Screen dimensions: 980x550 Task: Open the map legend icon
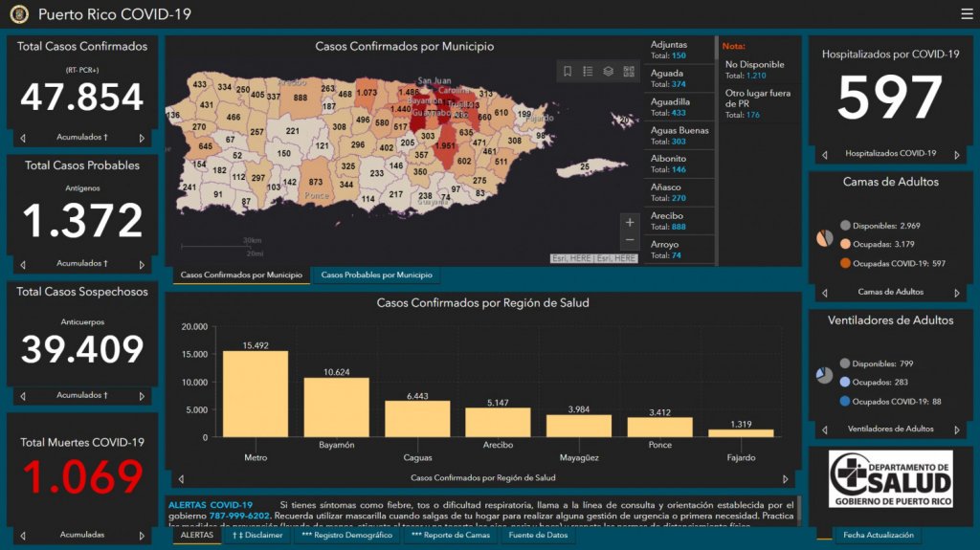click(x=588, y=72)
